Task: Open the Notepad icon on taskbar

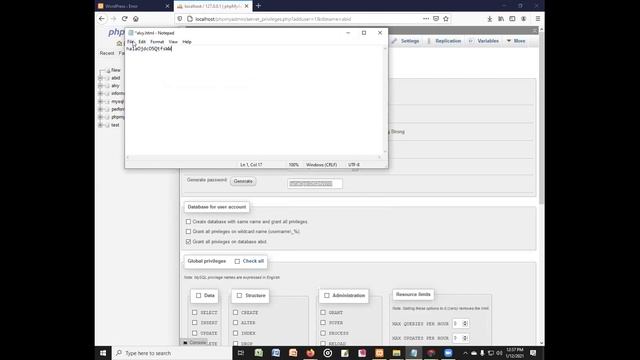Action: click(x=414, y=353)
